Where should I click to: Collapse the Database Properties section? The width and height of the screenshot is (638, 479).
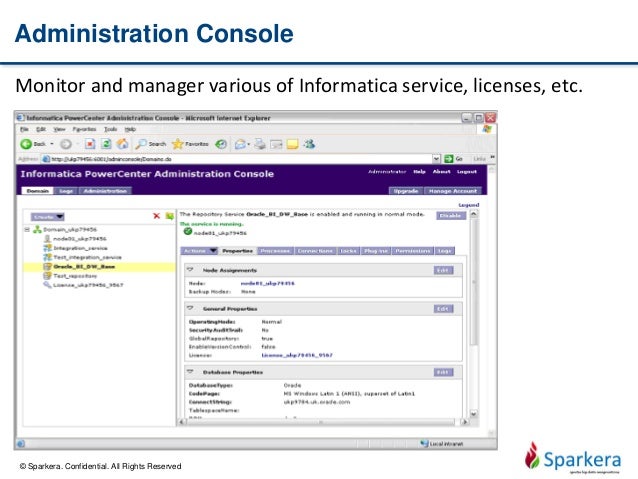point(190,372)
